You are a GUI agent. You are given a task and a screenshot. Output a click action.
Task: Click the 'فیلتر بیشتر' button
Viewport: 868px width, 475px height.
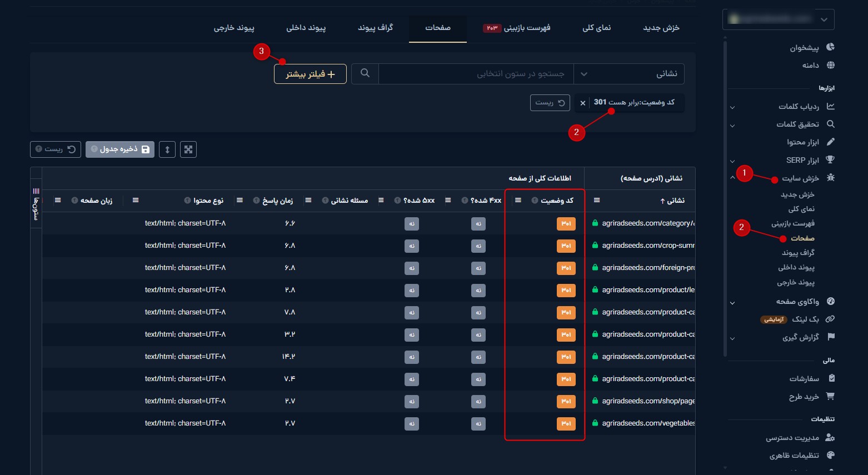tap(310, 74)
